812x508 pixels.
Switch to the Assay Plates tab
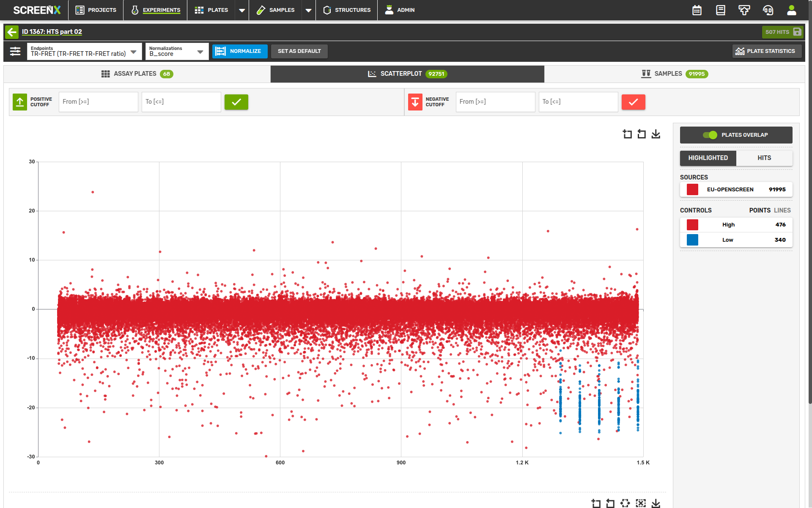[x=137, y=74]
